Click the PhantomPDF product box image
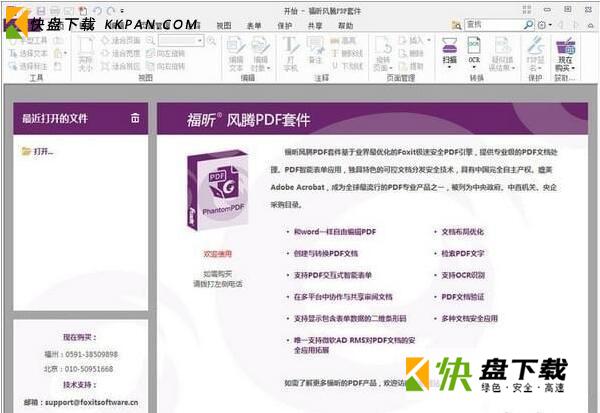This screenshot has height=413, width=600. tap(218, 190)
